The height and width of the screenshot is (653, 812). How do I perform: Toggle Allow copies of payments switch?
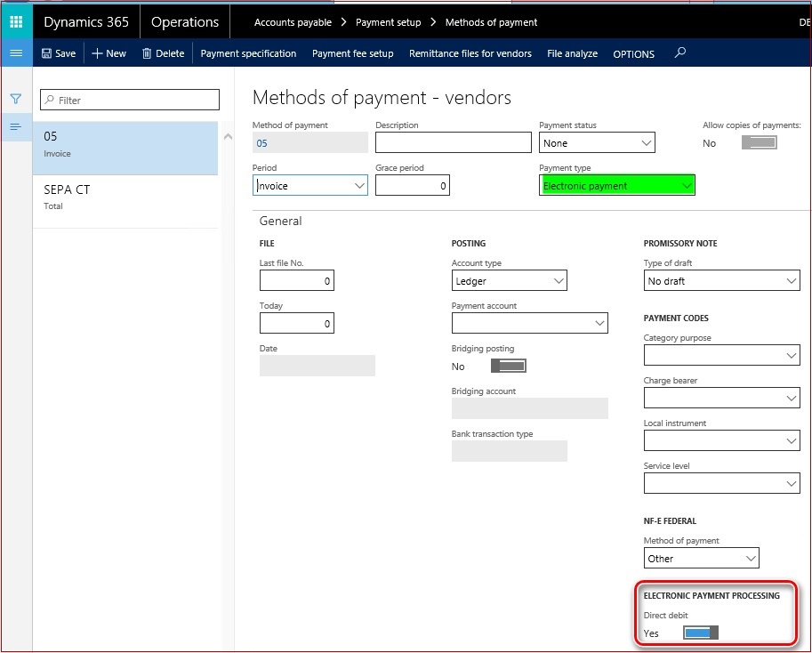[x=760, y=143]
